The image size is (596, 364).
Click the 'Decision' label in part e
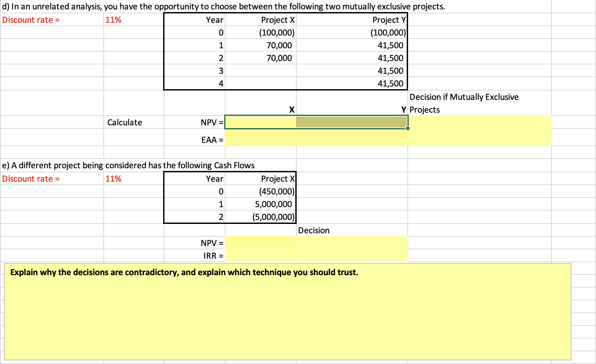pos(314,230)
